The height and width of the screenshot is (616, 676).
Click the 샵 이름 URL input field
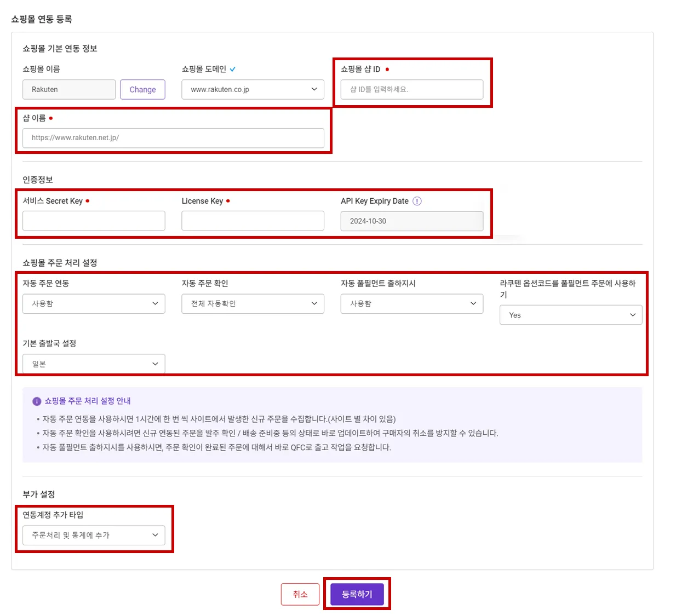point(173,138)
